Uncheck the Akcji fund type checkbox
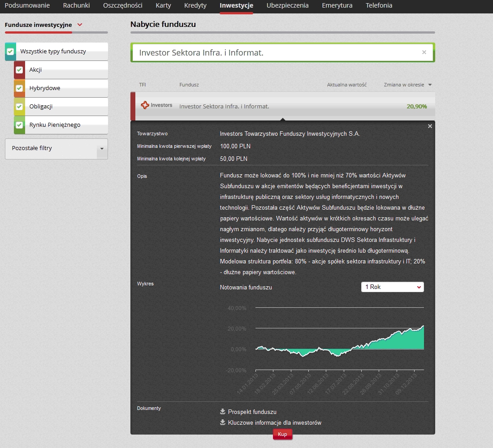Screen dimensions: 493x448 point(19,70)
